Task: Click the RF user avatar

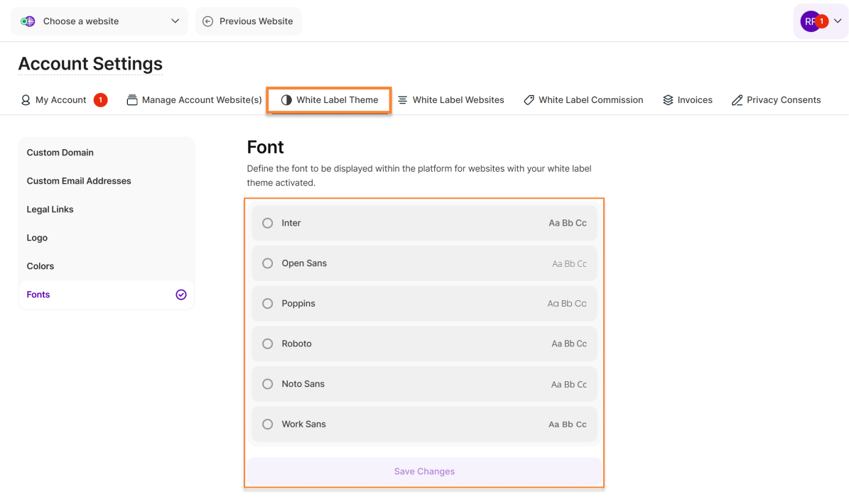Action: [x=810, y=21]
